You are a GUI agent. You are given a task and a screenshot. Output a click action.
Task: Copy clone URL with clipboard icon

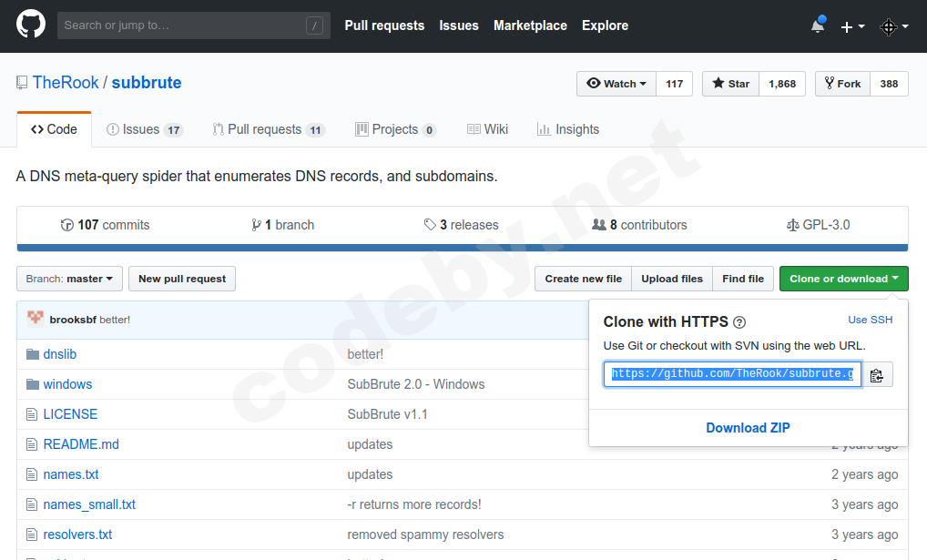pyautogui.click(x=877, y=374)
